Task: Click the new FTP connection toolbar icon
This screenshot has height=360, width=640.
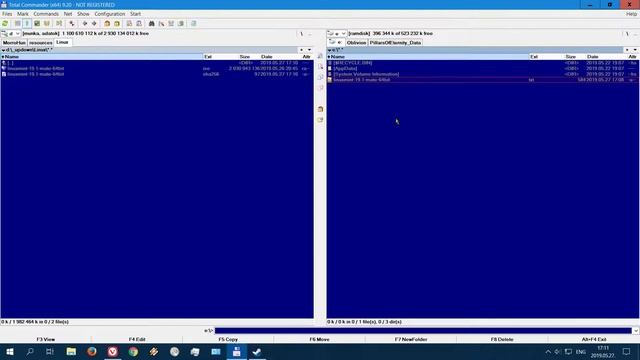Action: tap(139, 24)
